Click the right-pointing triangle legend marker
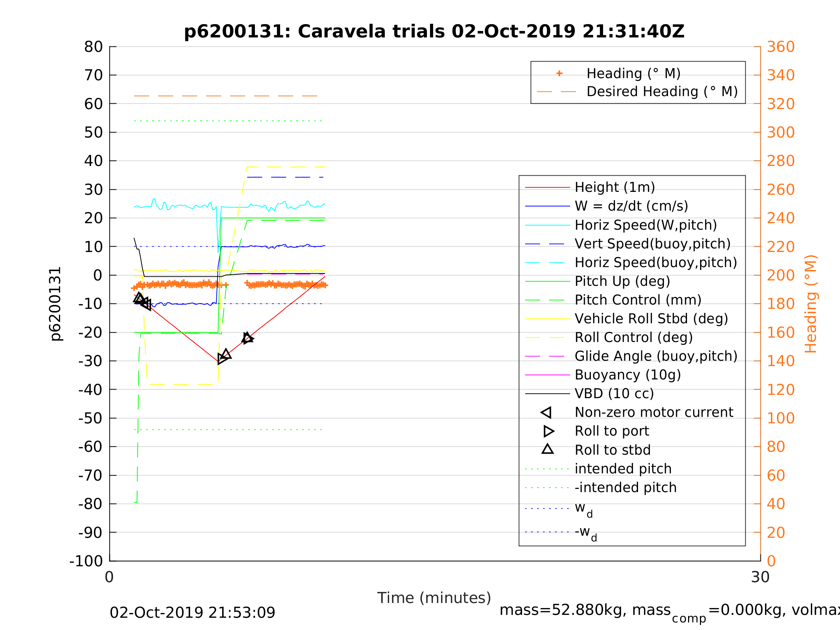 pos(549,431)
